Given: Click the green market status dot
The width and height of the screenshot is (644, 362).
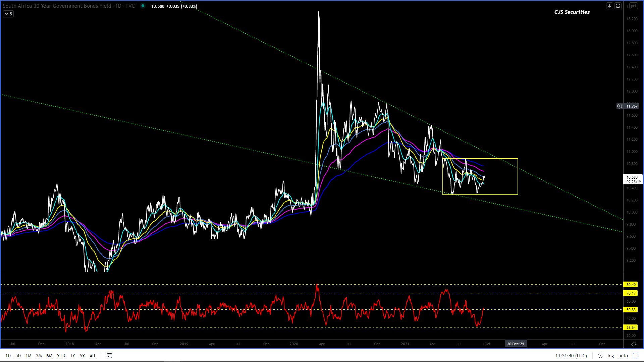Looking at the screenshot, I should [143, 6].
